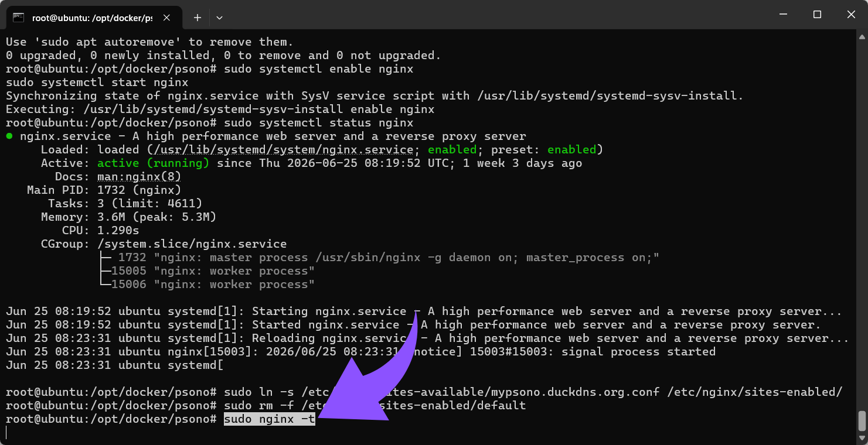Click the 'Tasks: 3 (limit: 4611)' line
868x445 pixels.
pos(125,204)
